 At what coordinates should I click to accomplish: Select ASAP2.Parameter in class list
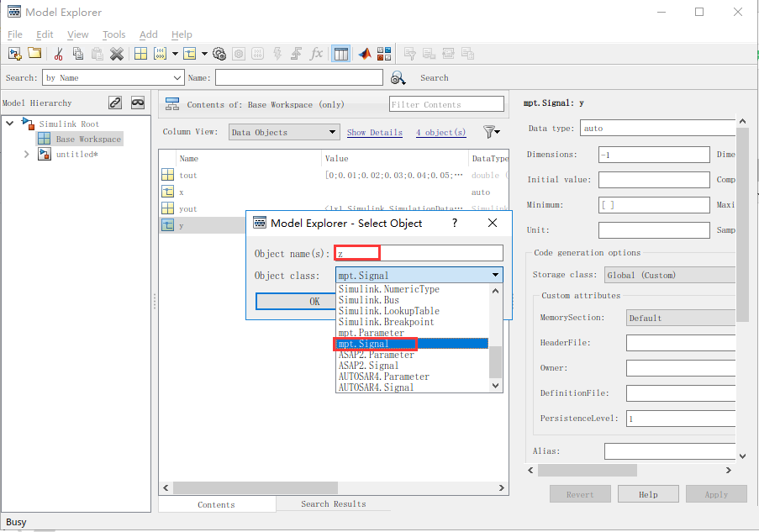pos(413,355)
